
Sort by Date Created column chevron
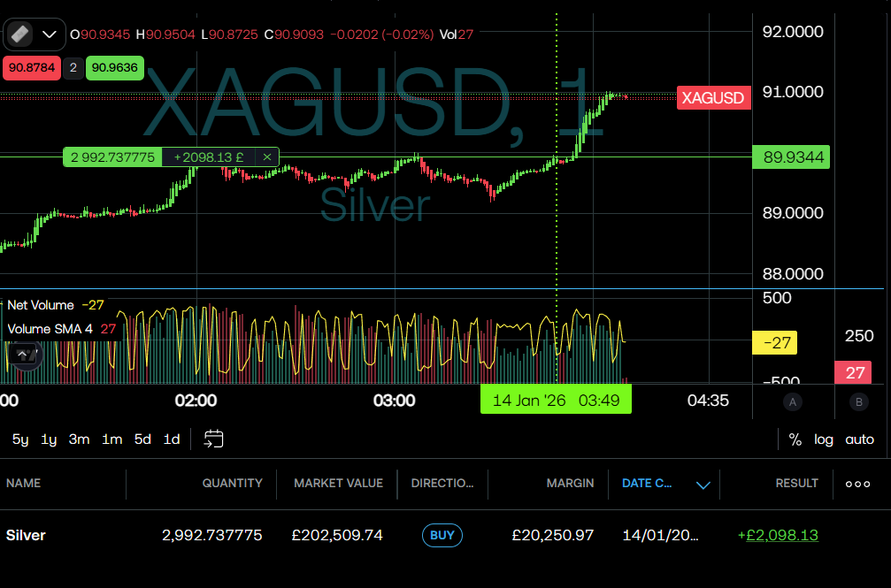tap(703, 485)
